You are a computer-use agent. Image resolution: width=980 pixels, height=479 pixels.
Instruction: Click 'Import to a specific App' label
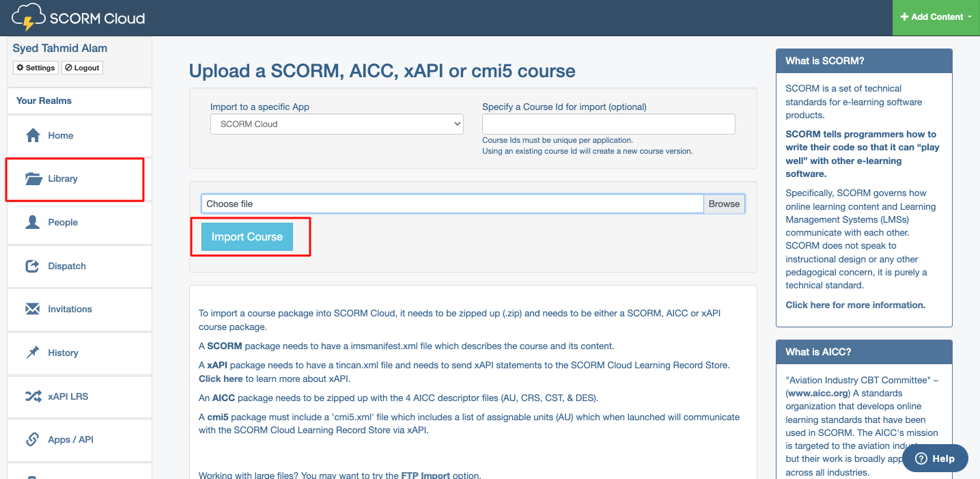pyautogui.click(x=260, y=107)
